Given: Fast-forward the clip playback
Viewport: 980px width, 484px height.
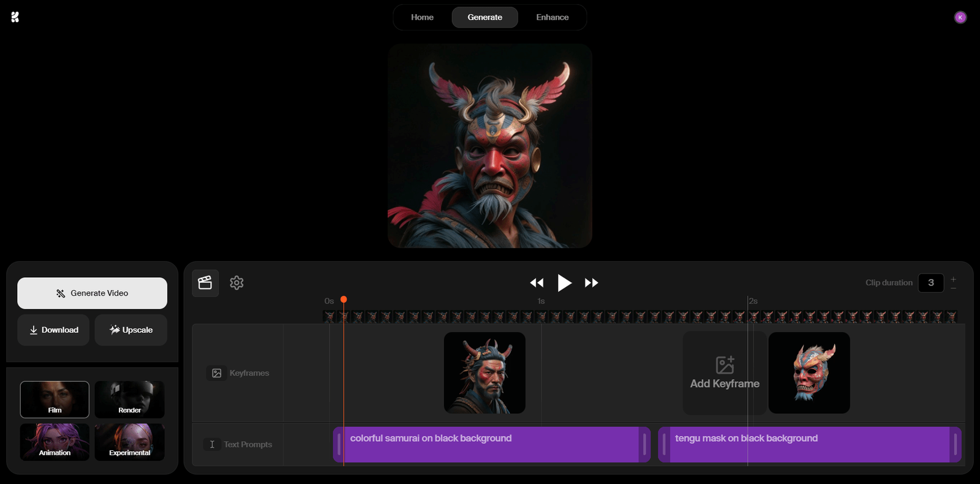Looking at the screenshot, I should click(x=591, y=283).
